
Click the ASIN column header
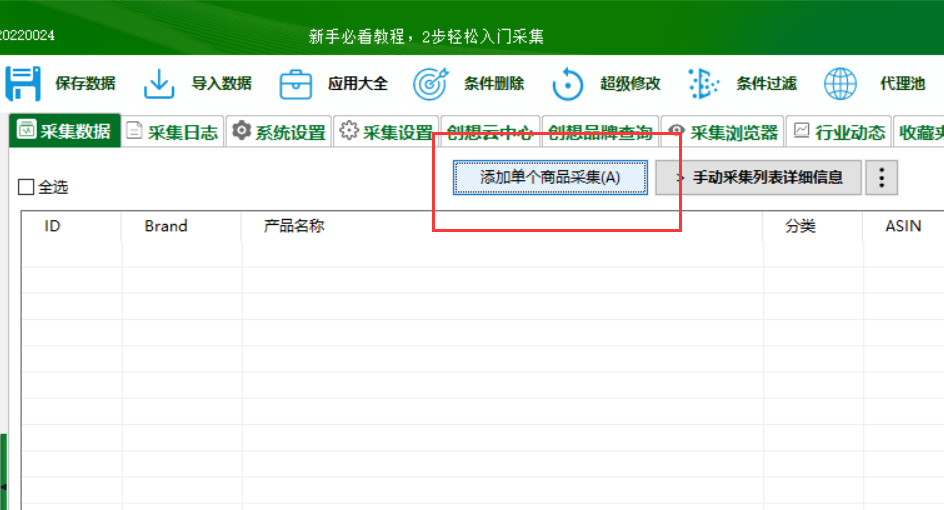tap(903, 226)
